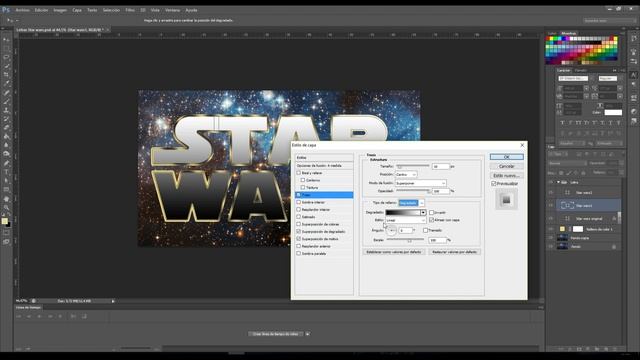Viewport: 640px width, 360px height.
Task: Change screen mode icon in toolbar
Action: click(6, 242)
